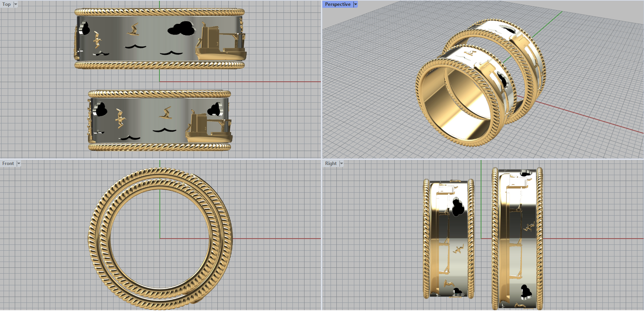
Task: Open the Top viewport dropdown arrow
Action: (x=16, y=4)
